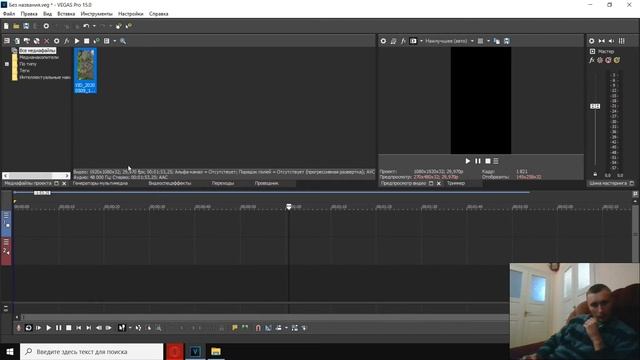
Task: Open master bus audio properties gear
Action: 591,41
